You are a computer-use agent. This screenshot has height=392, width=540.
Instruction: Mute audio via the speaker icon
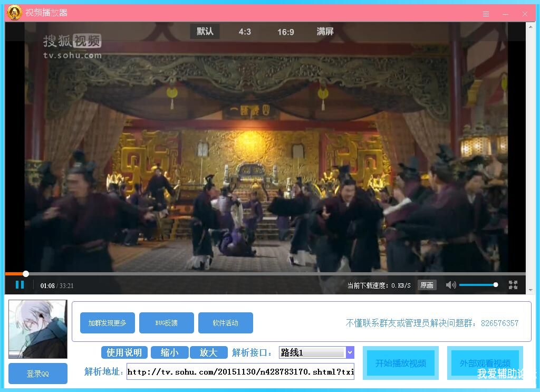coord(450,285)
